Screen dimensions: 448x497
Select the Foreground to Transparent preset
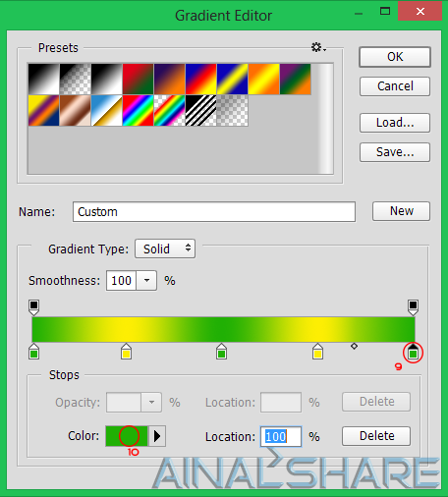[76, 80]
